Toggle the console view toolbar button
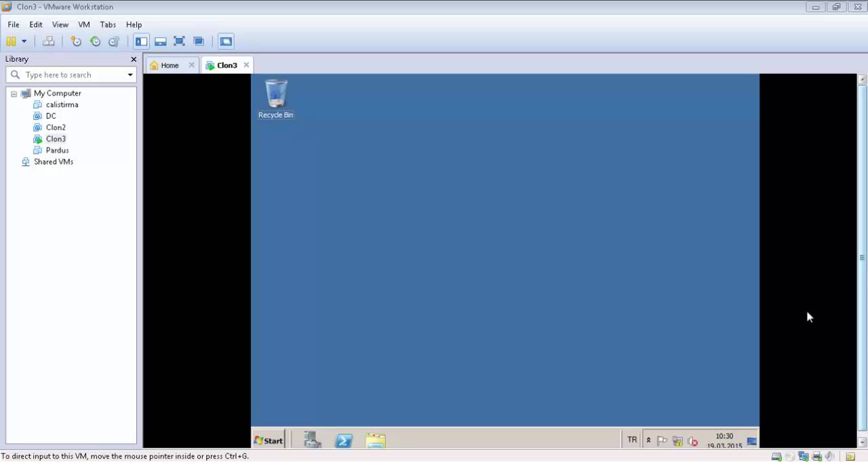Image resolution: width=868 pixels, height=462 pixels. [x=226, y=41]
